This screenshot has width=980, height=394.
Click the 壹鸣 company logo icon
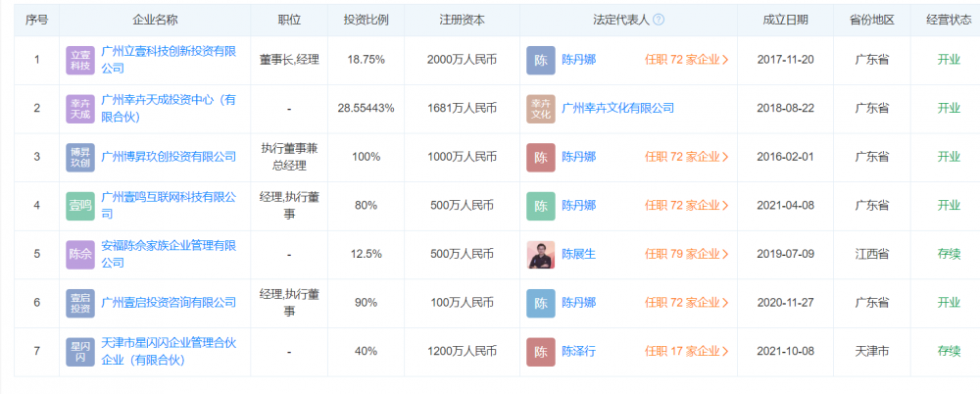click(x=80, y=206)
